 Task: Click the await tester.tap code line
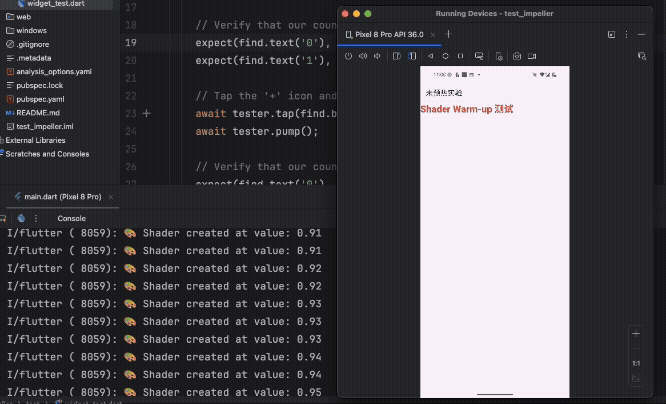265,113
